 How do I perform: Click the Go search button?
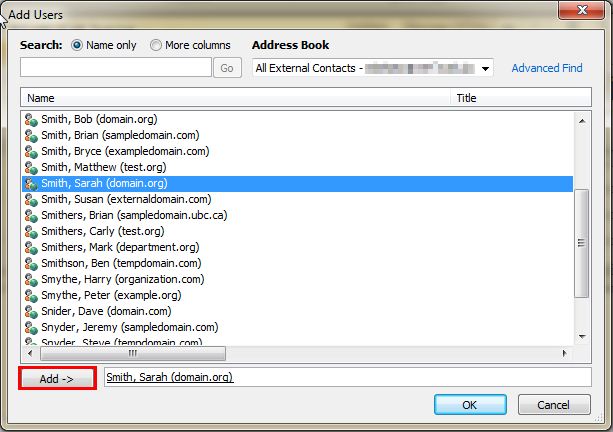(227, 68)
